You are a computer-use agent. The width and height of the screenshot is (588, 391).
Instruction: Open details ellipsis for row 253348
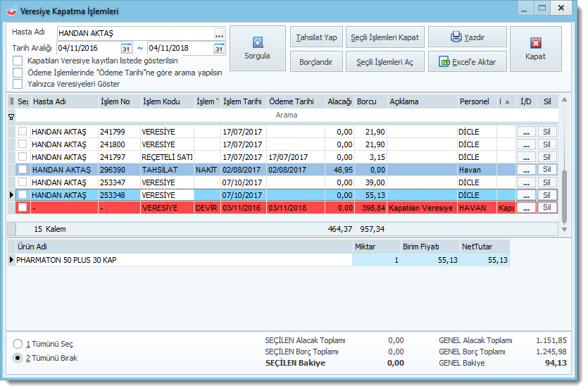[x=527, y=195]
